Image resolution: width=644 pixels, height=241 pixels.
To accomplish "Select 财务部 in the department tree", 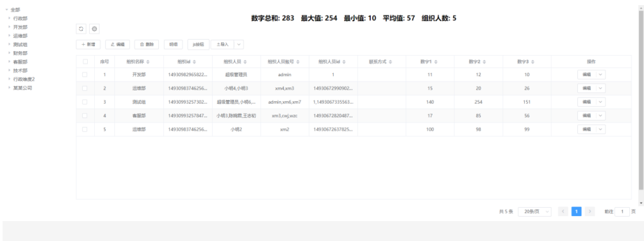I will [21, 53].
